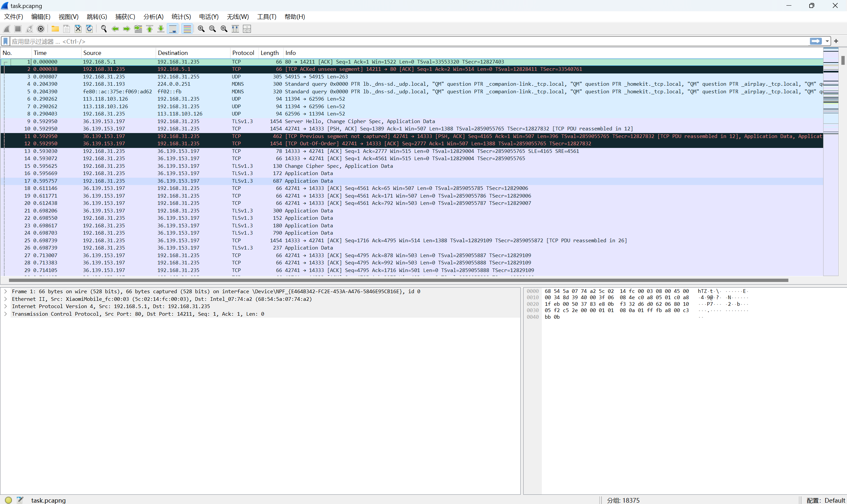Click the go to specified packet icon
The width and height of the screenshot is (847, 504).
pos(138,29)
